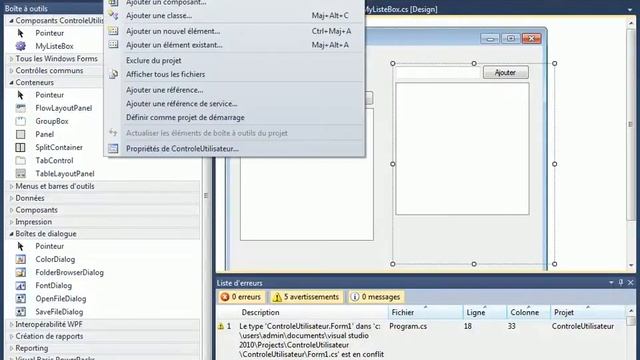Sort by the Ligne column header
Image resolution: width=640 pixels, height=360 pixels.
(x=485, y=312)
